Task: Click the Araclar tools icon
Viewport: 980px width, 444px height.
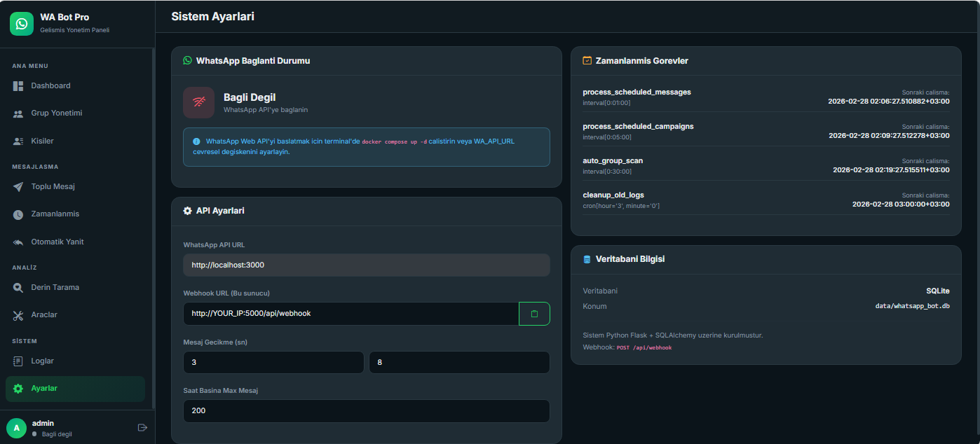Action: click(x=18, y=315)
